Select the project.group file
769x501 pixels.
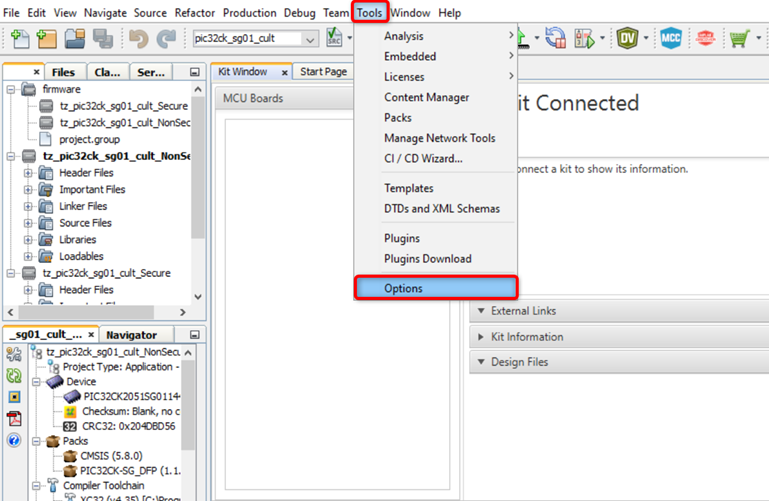click(x=89, y=139)
